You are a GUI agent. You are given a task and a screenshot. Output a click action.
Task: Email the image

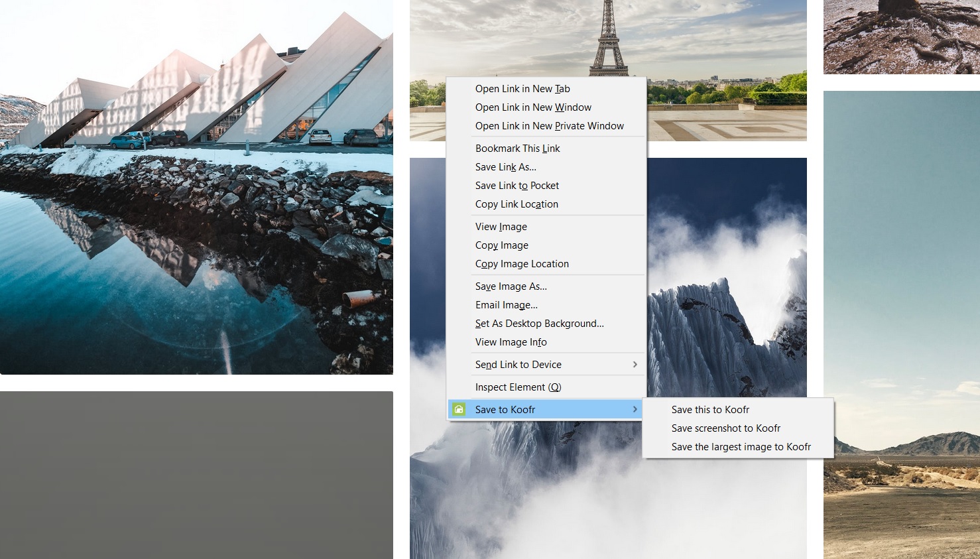pyautogui.click(x=506, y=304)
